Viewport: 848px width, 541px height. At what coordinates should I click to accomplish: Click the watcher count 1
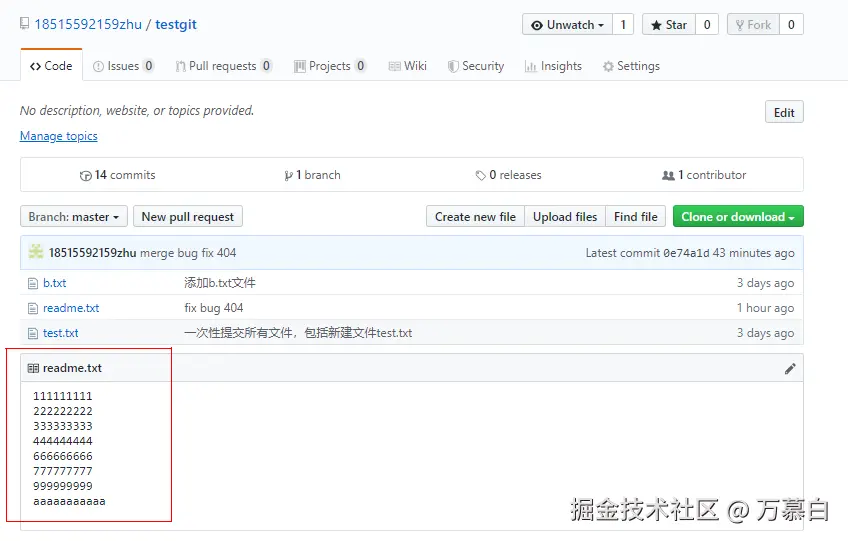point(623,24)
